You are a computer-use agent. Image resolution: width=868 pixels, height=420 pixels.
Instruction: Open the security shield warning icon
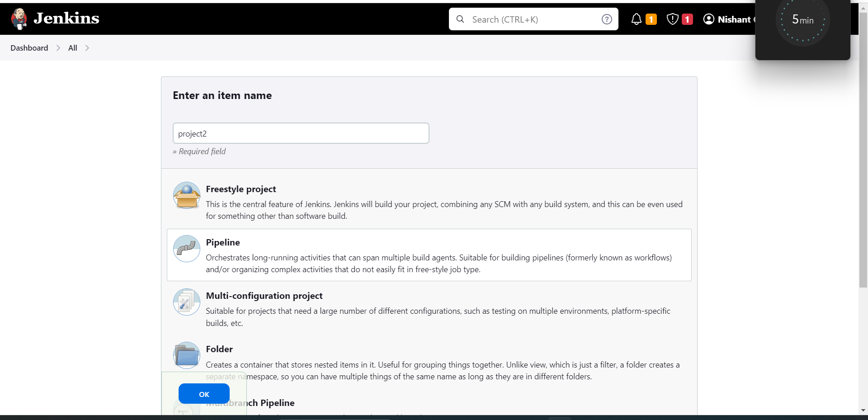[672, 19]
